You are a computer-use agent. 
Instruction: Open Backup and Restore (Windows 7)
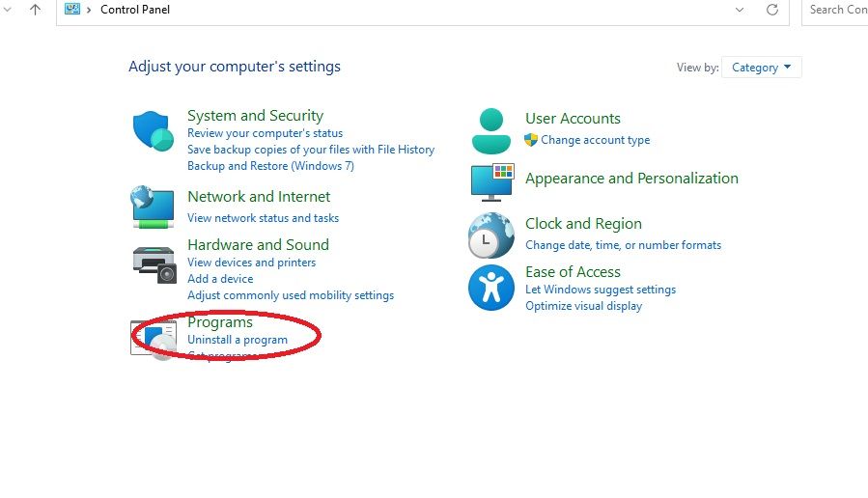point(270,166)
